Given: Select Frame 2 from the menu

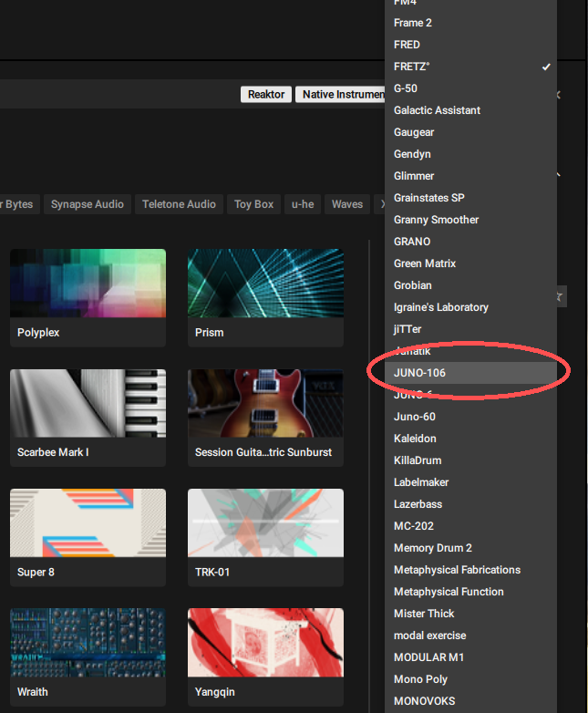Looking at the screenshot, I should coord(470,23).
